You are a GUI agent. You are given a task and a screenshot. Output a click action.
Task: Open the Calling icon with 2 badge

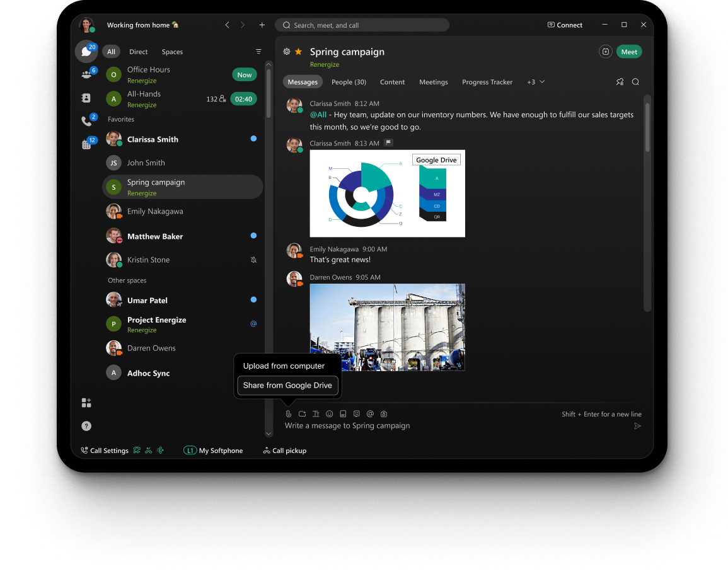tap(86, 121)
